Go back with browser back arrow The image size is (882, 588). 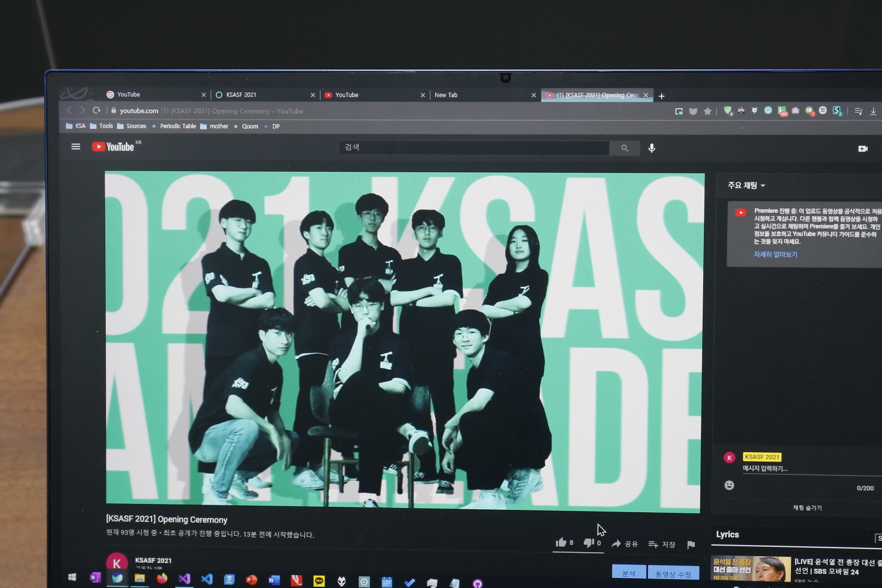pos(69,110)
